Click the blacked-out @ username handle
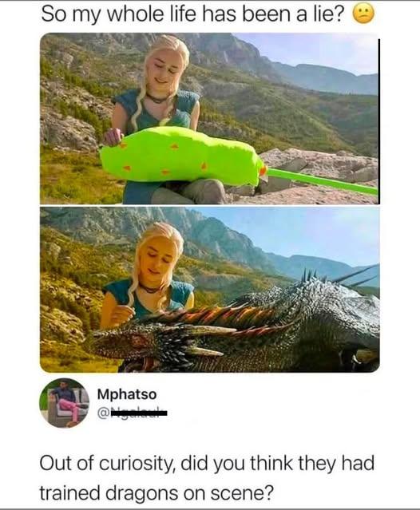 (132, 413)
